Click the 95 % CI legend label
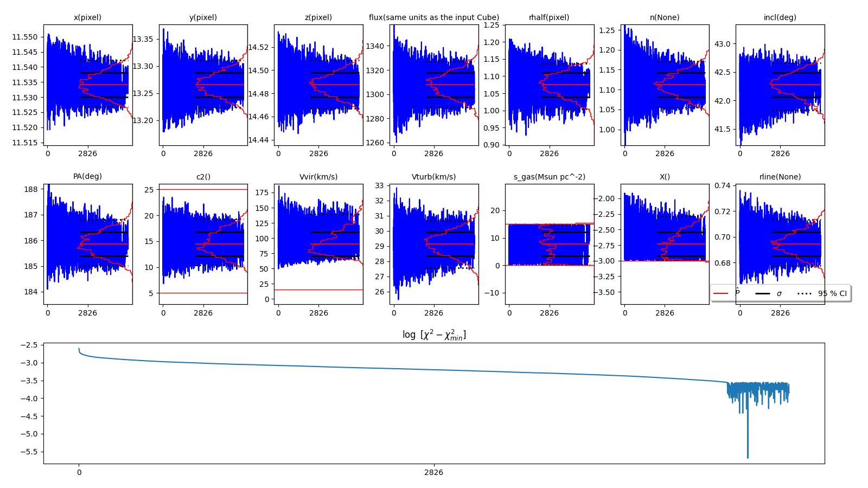This screenshot has width=868, height=488. coord(832,293)
